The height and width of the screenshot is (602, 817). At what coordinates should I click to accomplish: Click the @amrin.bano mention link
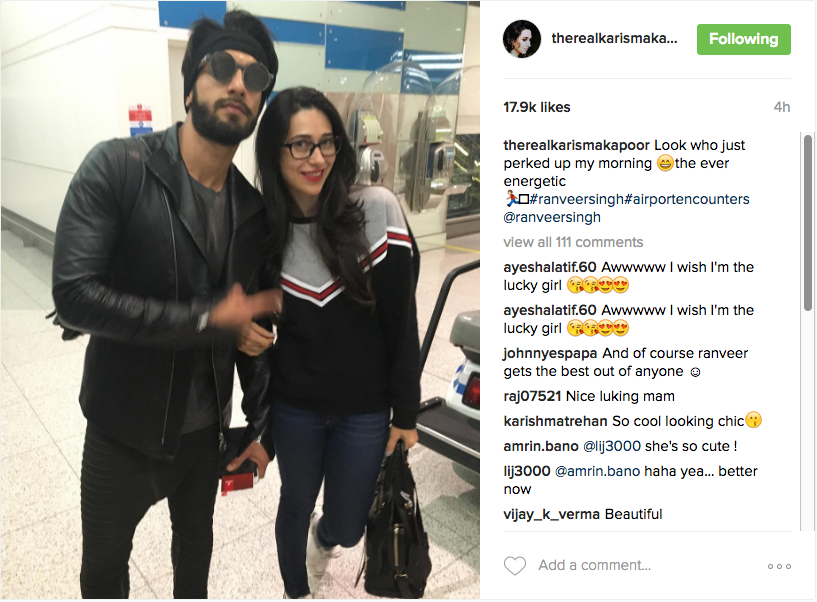[598, 472]
